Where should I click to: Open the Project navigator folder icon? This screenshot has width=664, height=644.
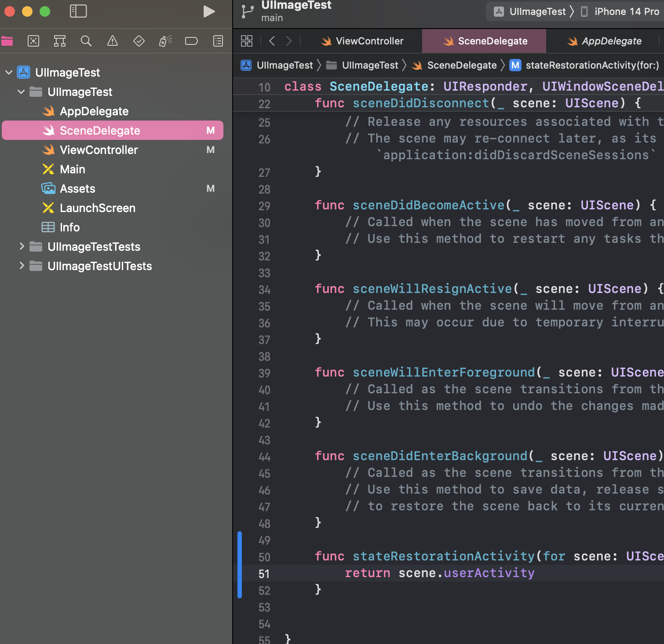click(7, 41)
